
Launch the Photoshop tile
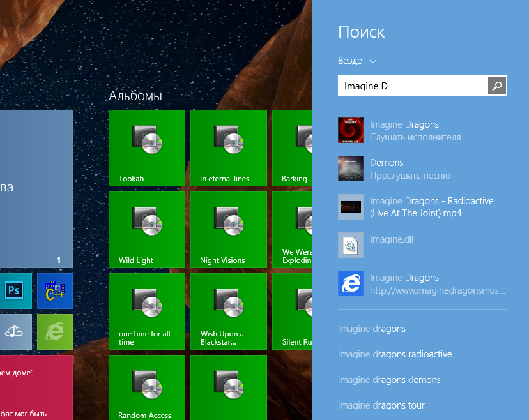(15, 291)
